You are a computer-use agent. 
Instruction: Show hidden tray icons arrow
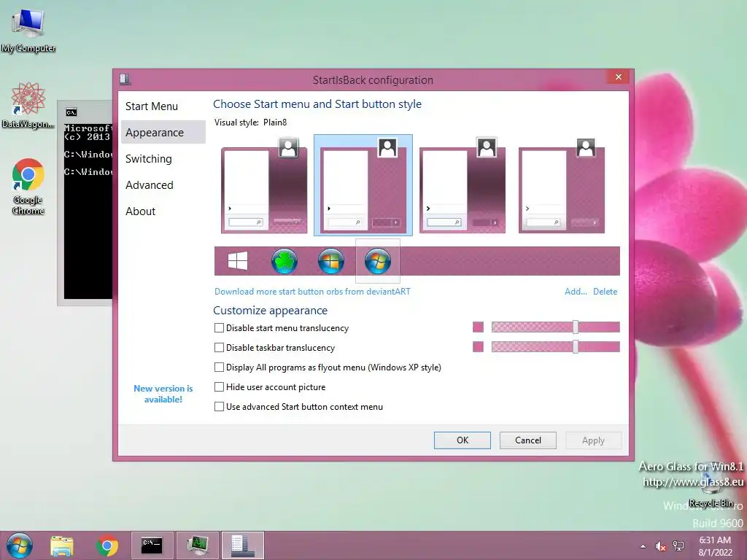[x=643, y=546]
